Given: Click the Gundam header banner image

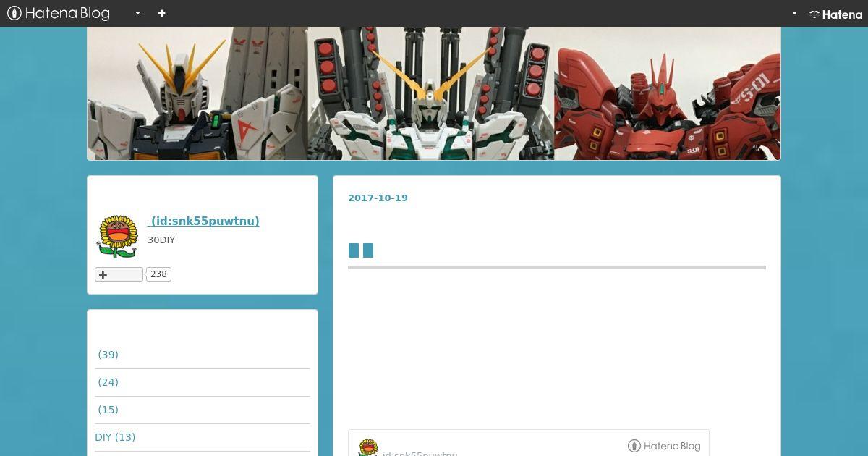Looking at the screenshot, I should pos(434,93).
